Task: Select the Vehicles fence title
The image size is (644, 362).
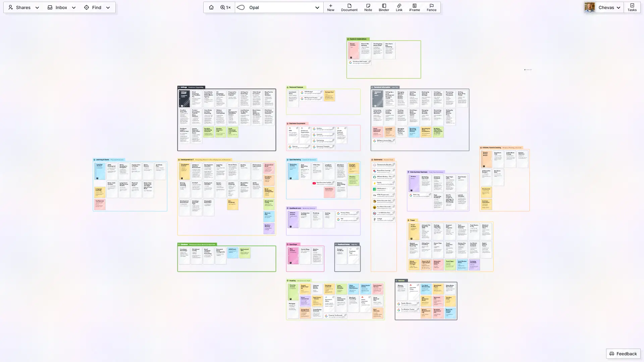Action: 401,281
